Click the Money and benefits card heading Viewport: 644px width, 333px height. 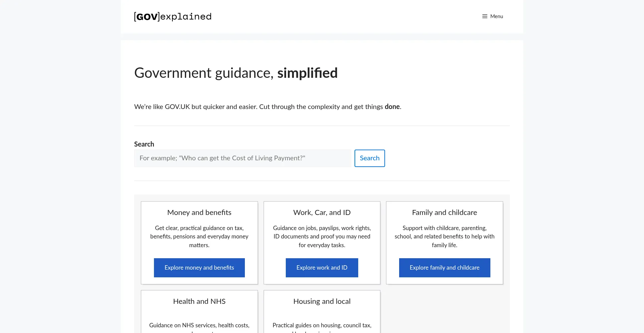tap(199, 213)
